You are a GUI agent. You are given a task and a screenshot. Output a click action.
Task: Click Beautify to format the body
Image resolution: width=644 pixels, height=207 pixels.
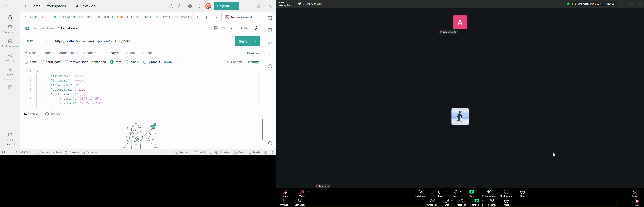(x=253, y=62)
